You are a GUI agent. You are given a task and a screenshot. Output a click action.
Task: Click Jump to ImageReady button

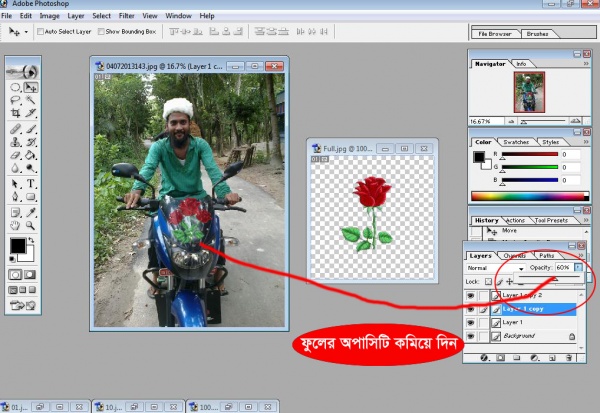(x=23, y=305)
